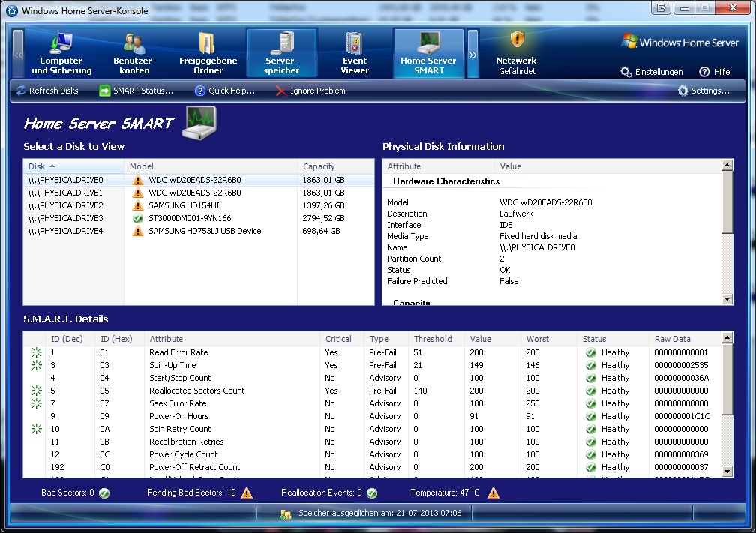Click critical star icon for Read Error Rate
The height and width of the screenshot is (533, 756).
click(37, 352)
